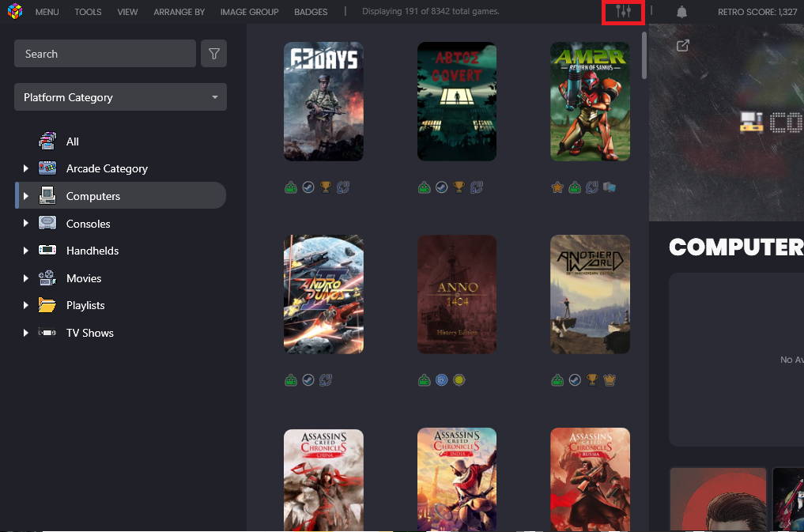
Task: Select the Abtos Covert cover
Action: [457, 101]
